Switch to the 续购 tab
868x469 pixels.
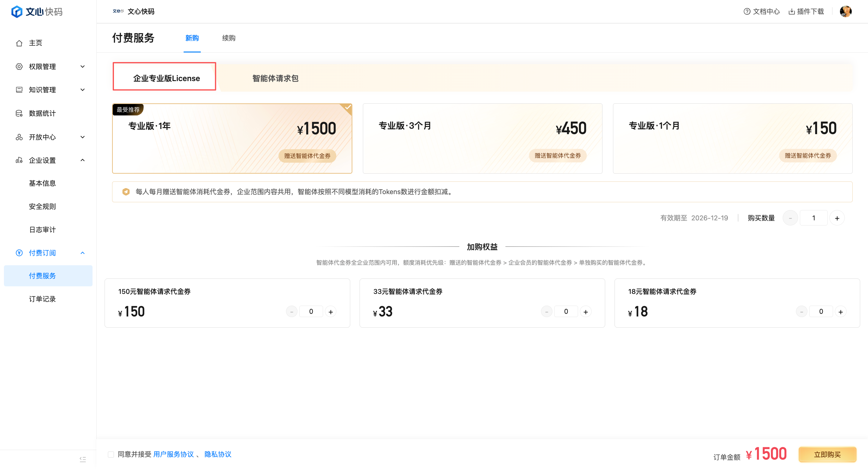point(228,38)
